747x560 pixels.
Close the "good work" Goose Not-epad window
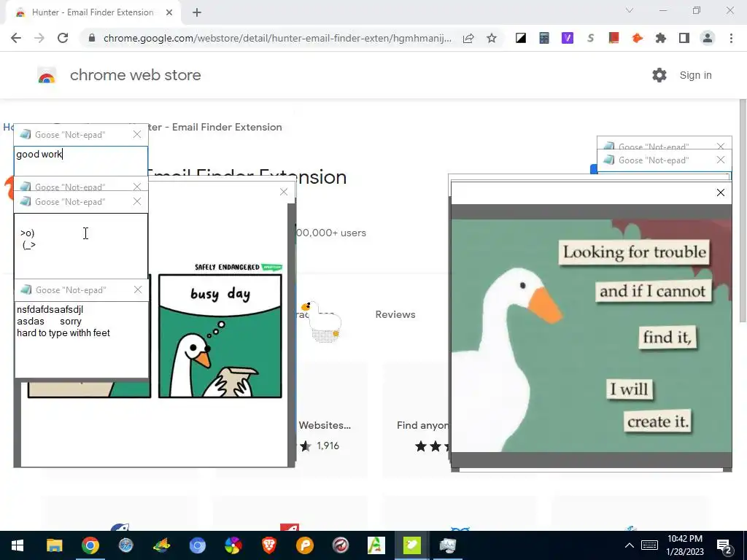[x=137, y=134]
